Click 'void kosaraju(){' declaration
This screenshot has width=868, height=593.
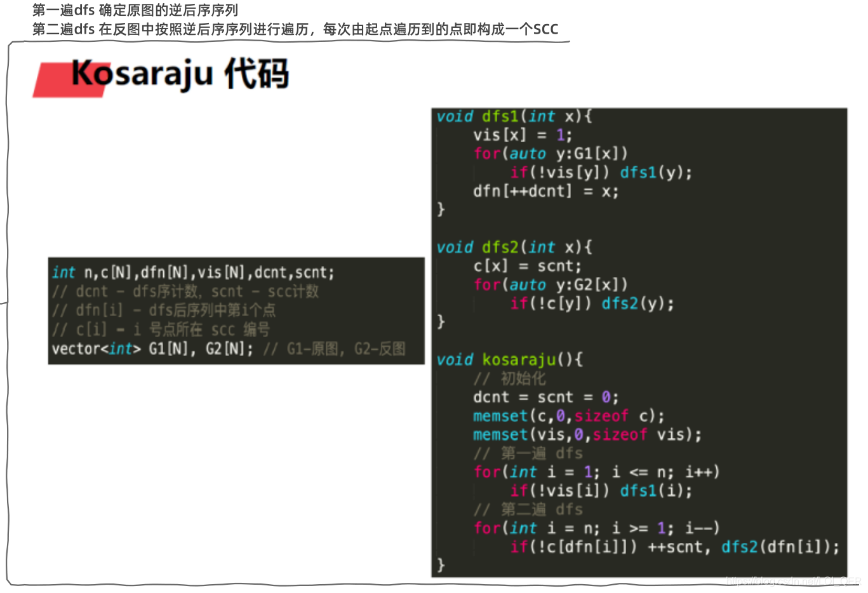coord(510,359)
